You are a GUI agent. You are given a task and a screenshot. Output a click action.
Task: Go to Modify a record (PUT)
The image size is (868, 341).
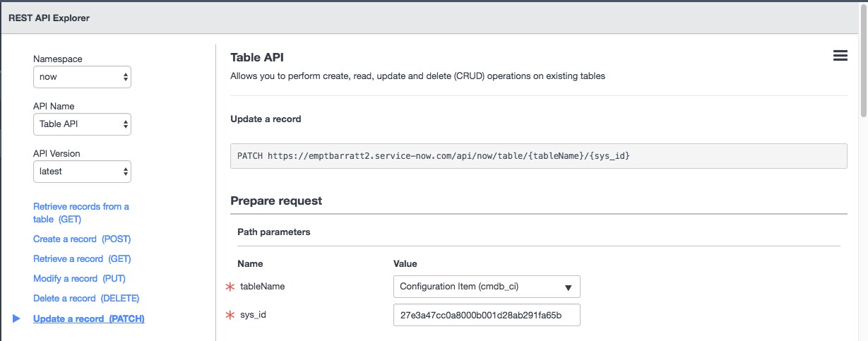[79, 279]
